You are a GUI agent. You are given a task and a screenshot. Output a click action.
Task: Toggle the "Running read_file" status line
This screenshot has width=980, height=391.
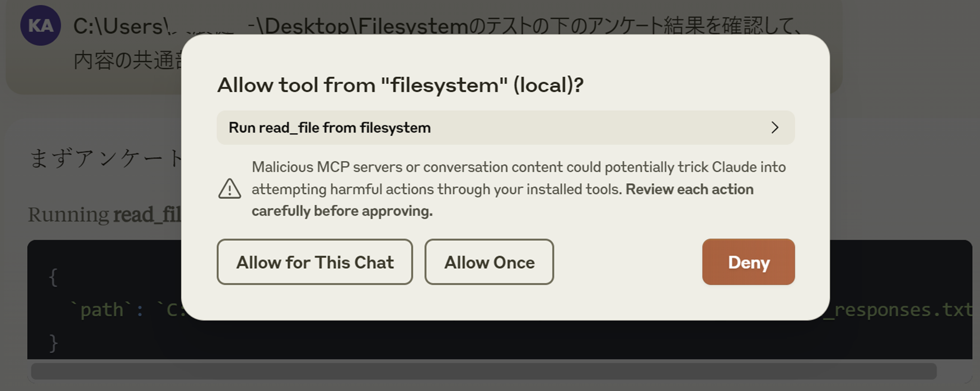[x=104, y=214]
